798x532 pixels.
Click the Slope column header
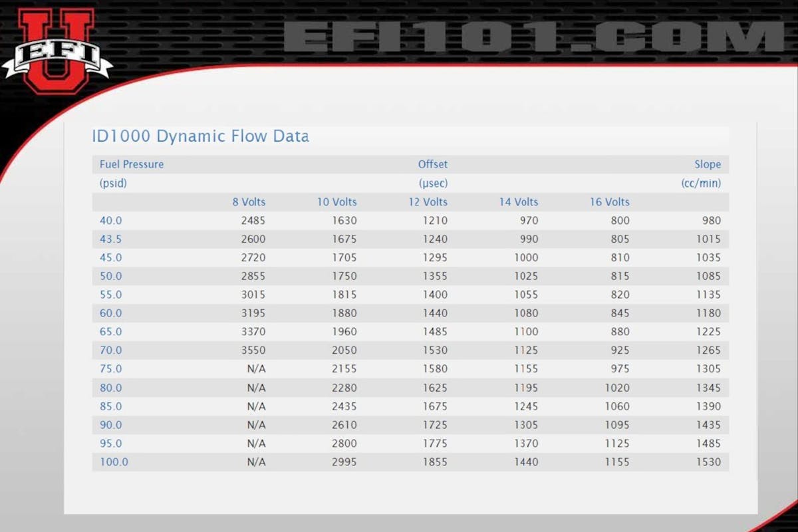(708, 164)
